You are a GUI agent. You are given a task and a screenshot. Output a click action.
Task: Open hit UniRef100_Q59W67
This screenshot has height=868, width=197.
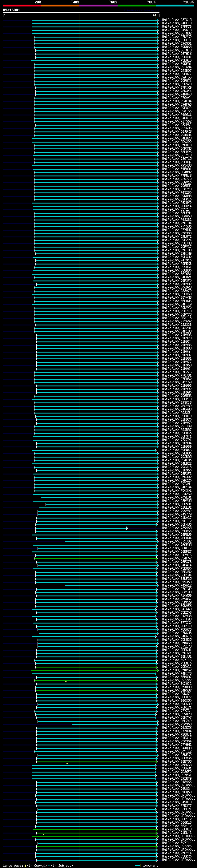[177, 599]
